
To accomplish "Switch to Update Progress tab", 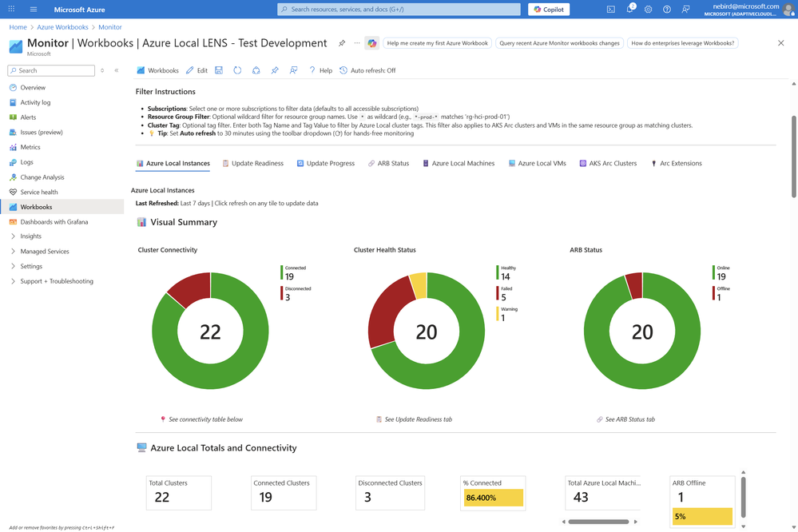I will (x=326, y=164).
